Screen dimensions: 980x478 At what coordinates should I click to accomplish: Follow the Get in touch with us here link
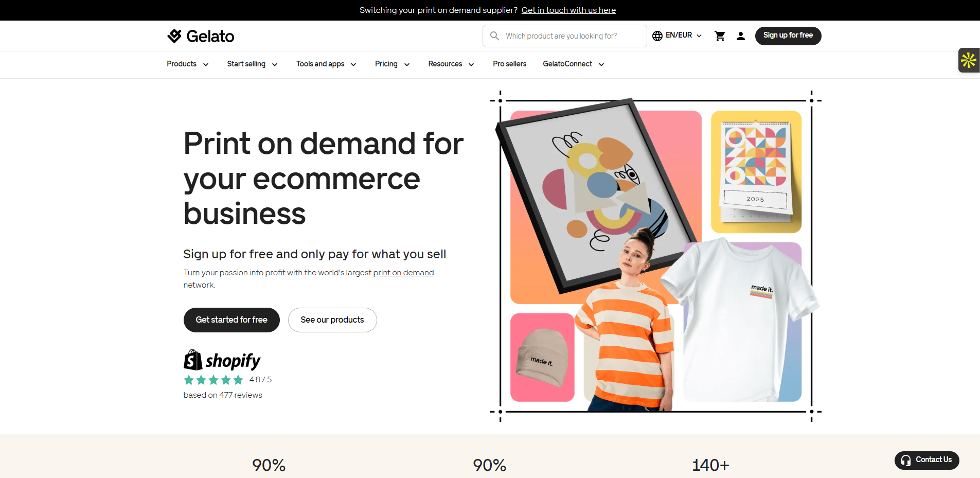click(568, 10)
